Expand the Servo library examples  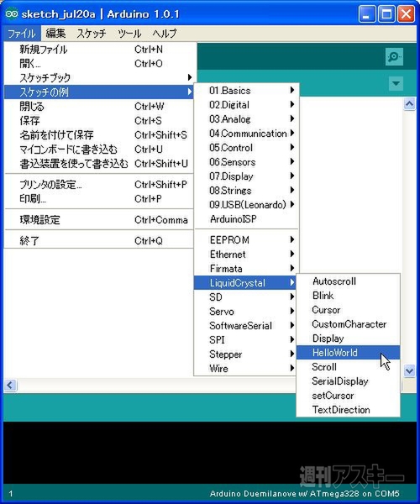pyautogui.click(x=246, y=312)
